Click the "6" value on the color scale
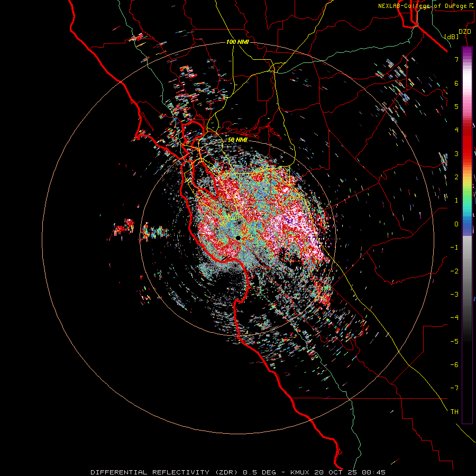The image size is (476, 476). [456, 83]
